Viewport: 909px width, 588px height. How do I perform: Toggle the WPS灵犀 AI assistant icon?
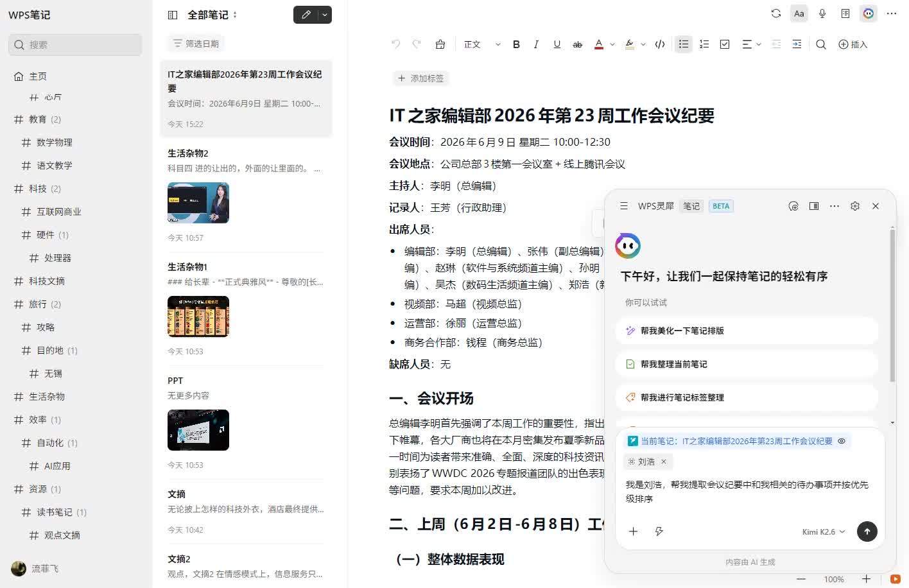869,13
